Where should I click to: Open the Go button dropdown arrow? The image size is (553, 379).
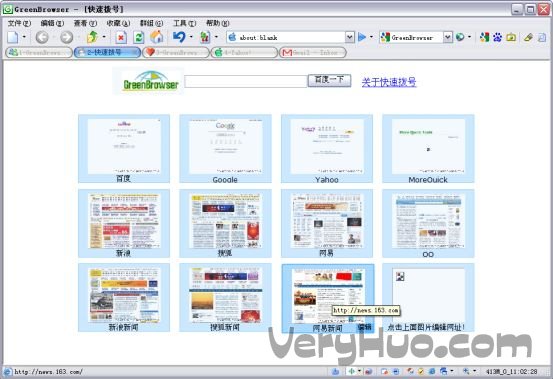point(371,37)
